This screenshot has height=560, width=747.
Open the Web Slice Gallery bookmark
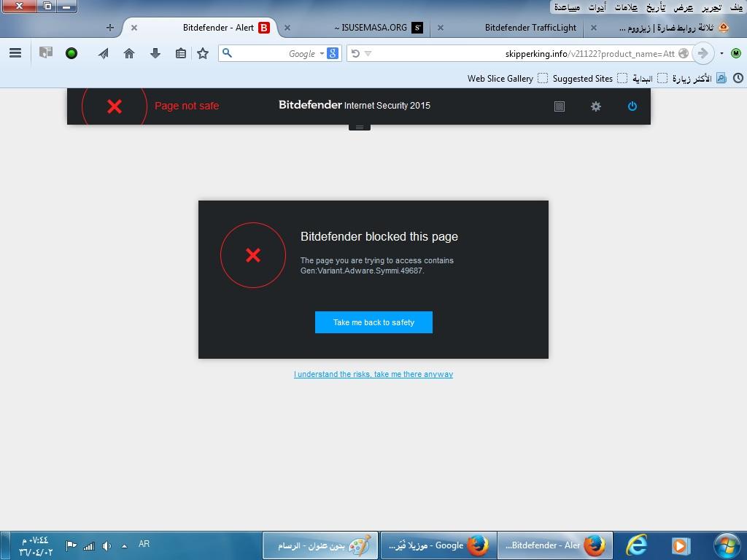tap(508, 78)
